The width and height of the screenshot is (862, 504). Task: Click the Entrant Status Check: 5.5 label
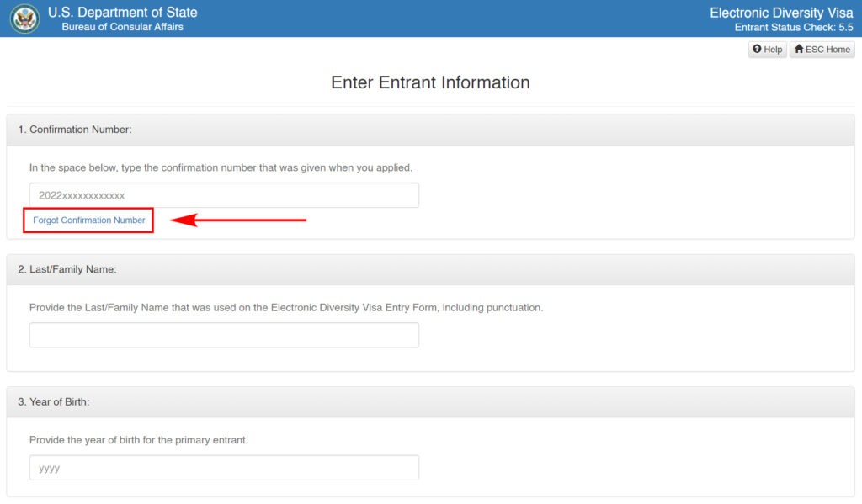click(794, 28)
